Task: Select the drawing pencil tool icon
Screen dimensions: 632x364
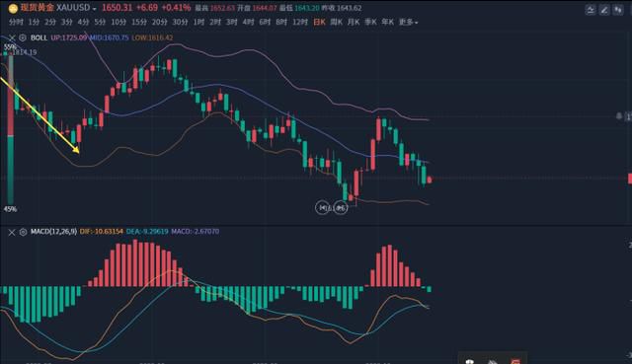Action: pos(604,10)
